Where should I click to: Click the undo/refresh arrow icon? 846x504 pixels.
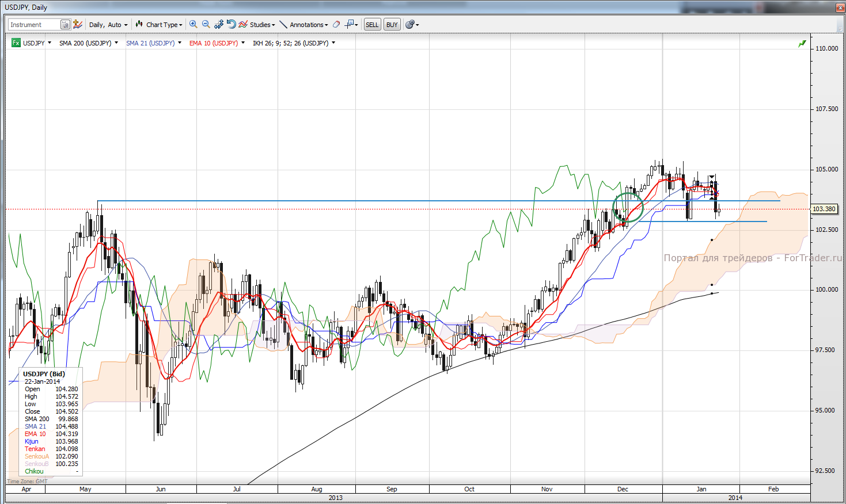pyautogui.click(x=231, y=24)
